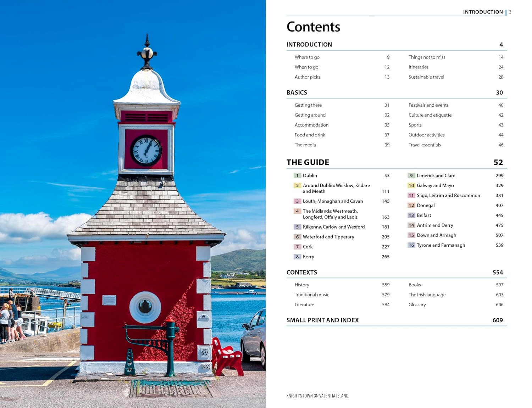Click the number 8 Kerry chapter badge

297,257
